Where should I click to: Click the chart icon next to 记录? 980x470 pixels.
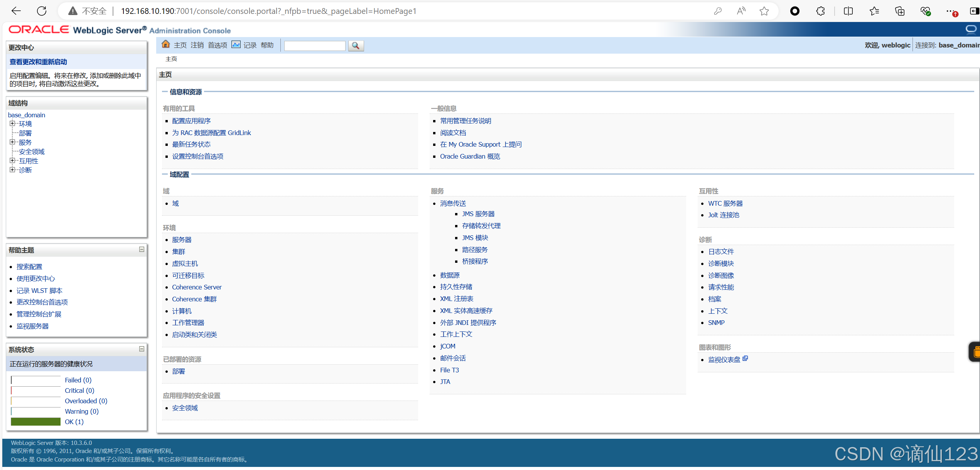pos(236,44)
